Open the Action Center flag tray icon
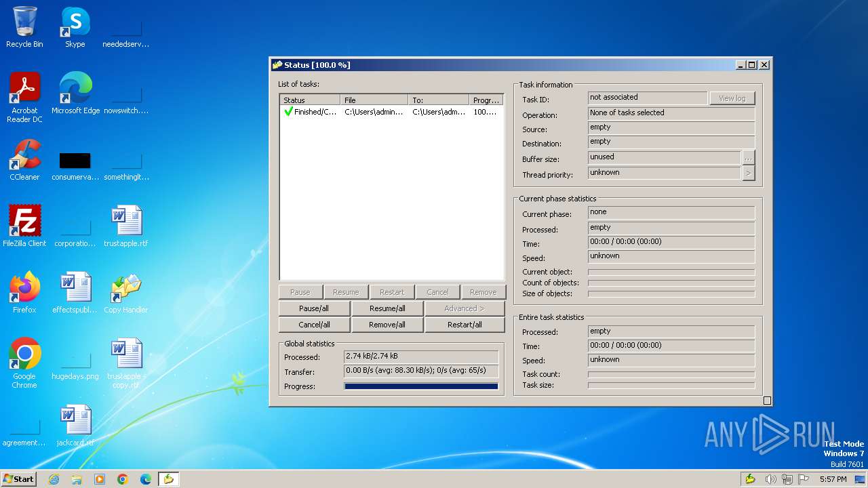 [x=804, y=479]
